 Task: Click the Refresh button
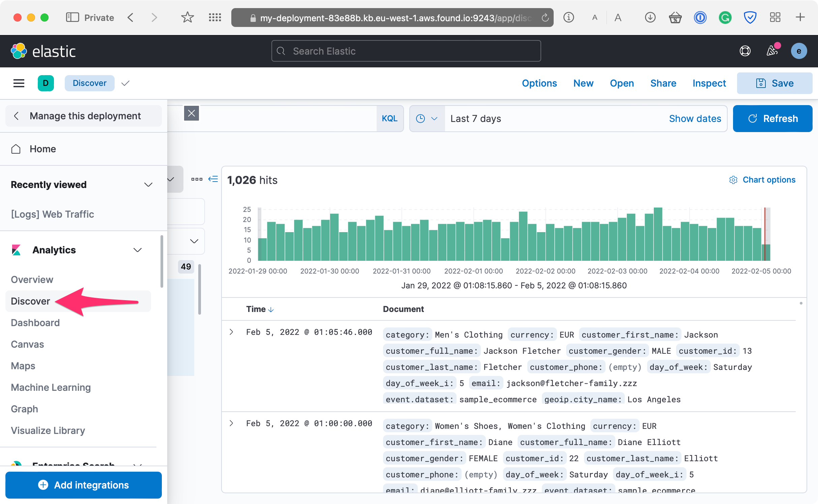(772, 119)
